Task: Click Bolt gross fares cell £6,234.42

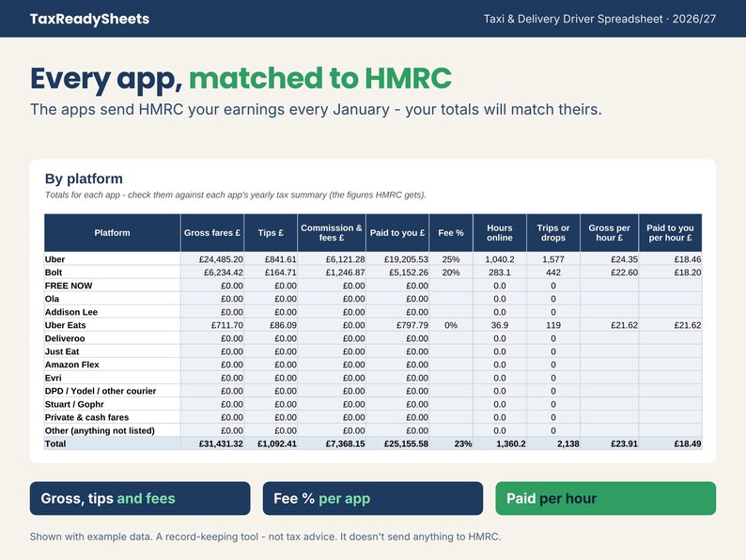Action: point(212,272)
